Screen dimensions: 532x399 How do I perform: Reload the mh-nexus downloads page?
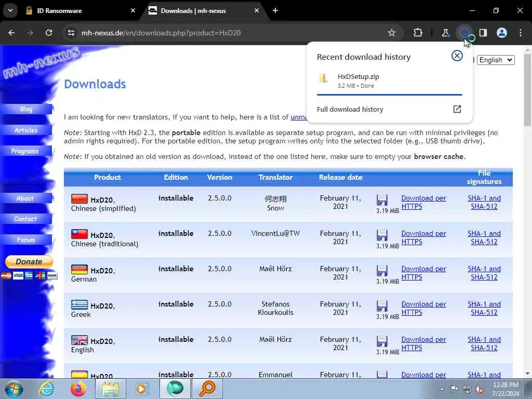(x=49, y=33)
